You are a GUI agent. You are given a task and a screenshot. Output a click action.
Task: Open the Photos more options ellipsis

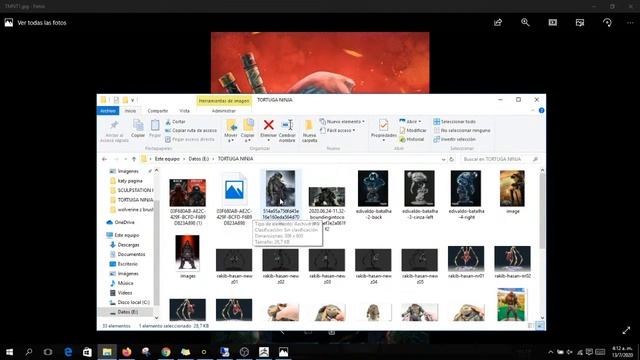(x=630, y=22)
